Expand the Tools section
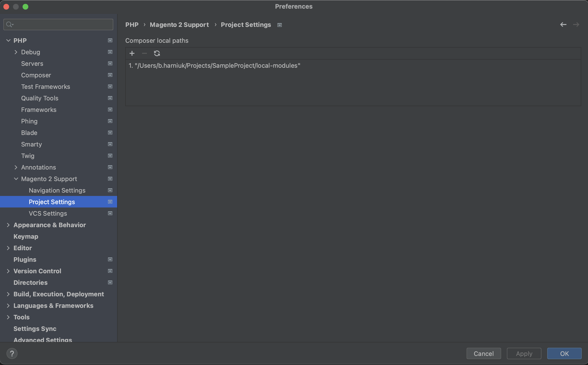 (x=8, y=317)
